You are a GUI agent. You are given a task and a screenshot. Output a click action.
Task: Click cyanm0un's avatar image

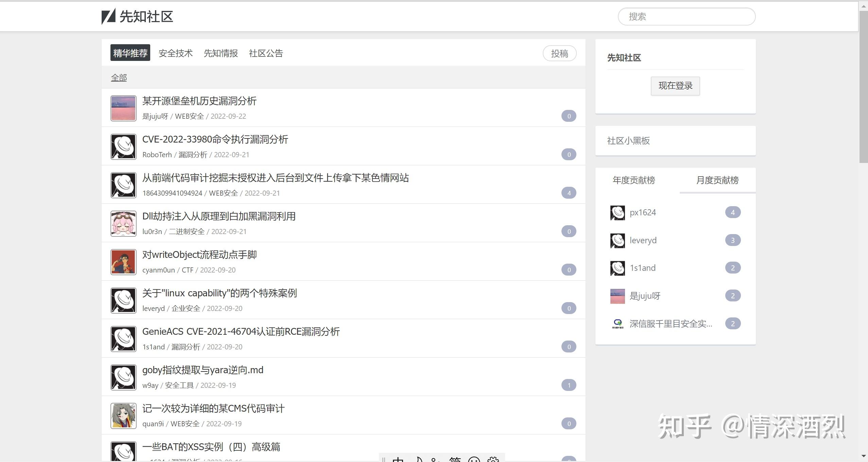(123, 262)
